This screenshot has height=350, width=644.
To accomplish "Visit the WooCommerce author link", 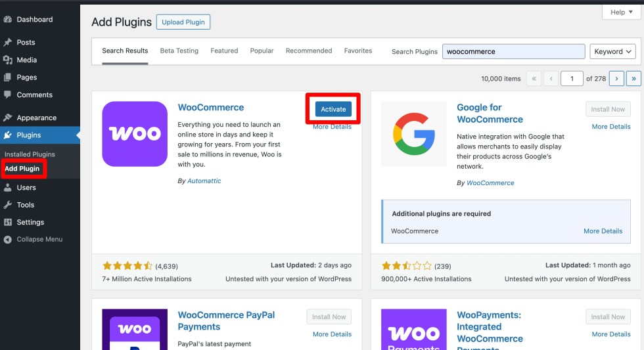I will pyautogui.click(x=490, y=183).
